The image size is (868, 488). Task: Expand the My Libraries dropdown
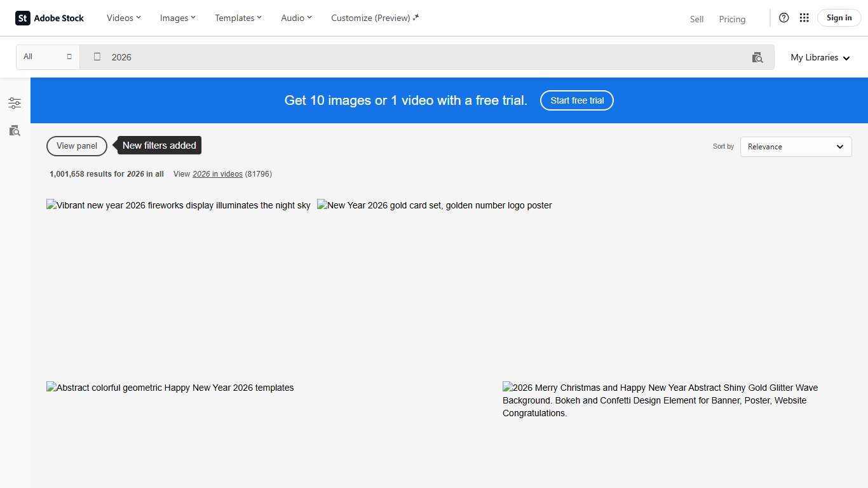[820, 57]
